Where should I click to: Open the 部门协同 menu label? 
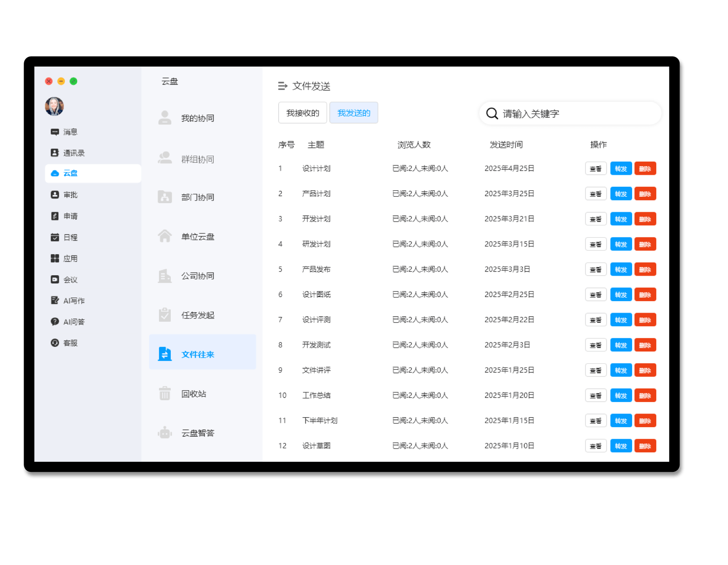(198, 197)
